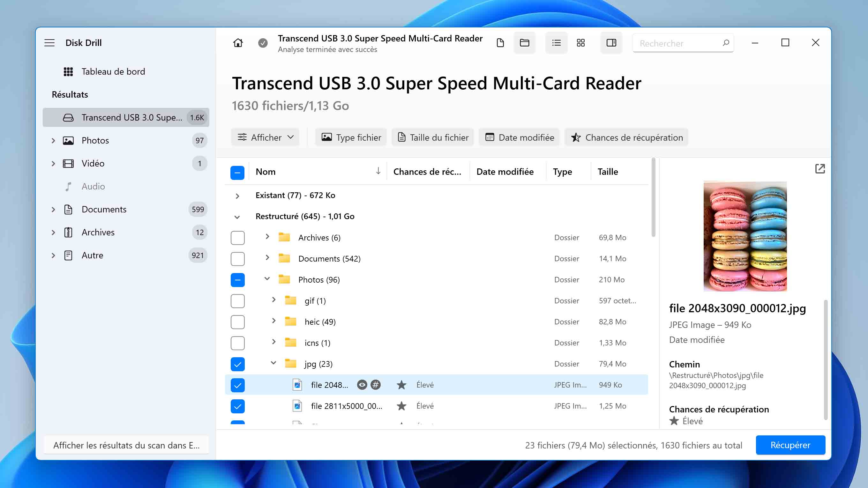The height and width of the screenshot is (488, 868).
Task: Expand the Existant (77) group
Action: point(237,196)
